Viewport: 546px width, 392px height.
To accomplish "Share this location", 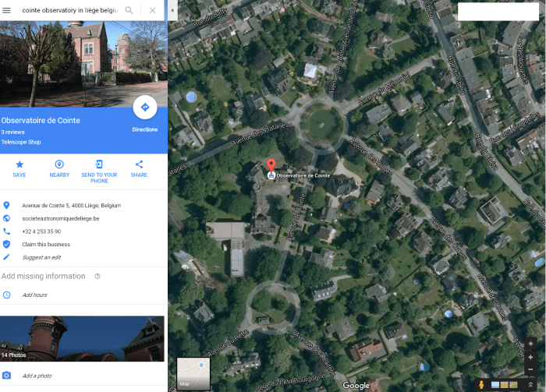I will coord(139,168).
